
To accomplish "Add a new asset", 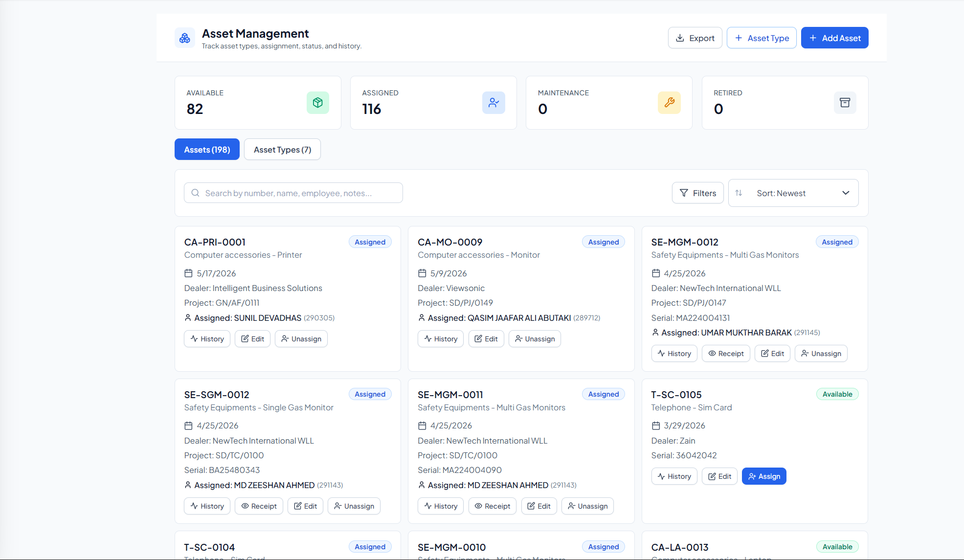I will pyautogui.click(x=834, y=38).
